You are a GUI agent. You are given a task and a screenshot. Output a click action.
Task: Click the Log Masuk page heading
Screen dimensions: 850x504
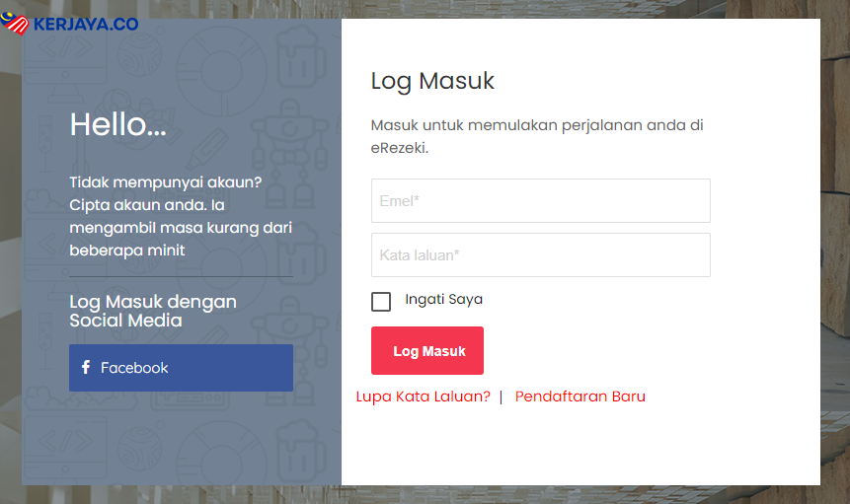click(x=432, y=81)
